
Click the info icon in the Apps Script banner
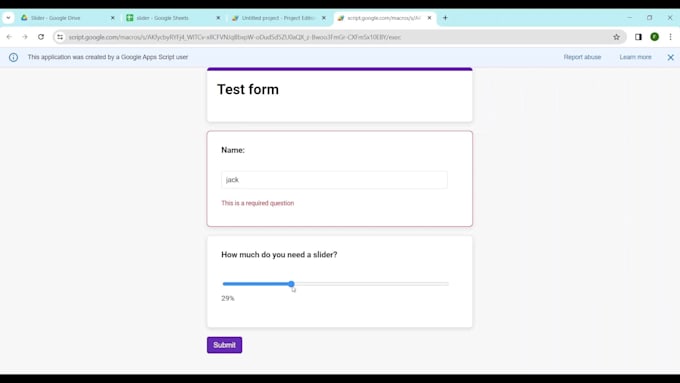(13, 57)
